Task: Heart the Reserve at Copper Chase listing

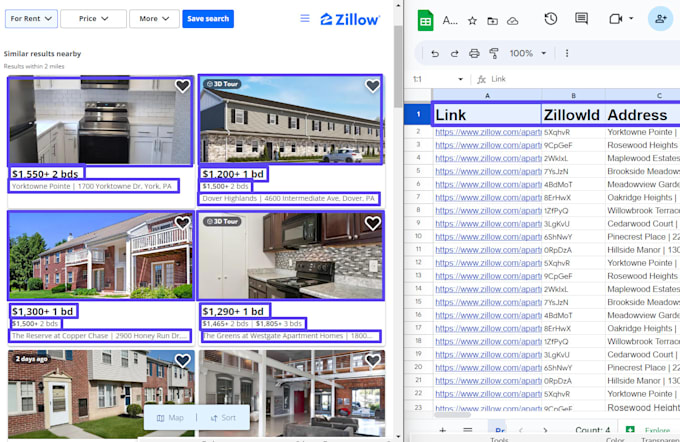Action: click(183, 223)
